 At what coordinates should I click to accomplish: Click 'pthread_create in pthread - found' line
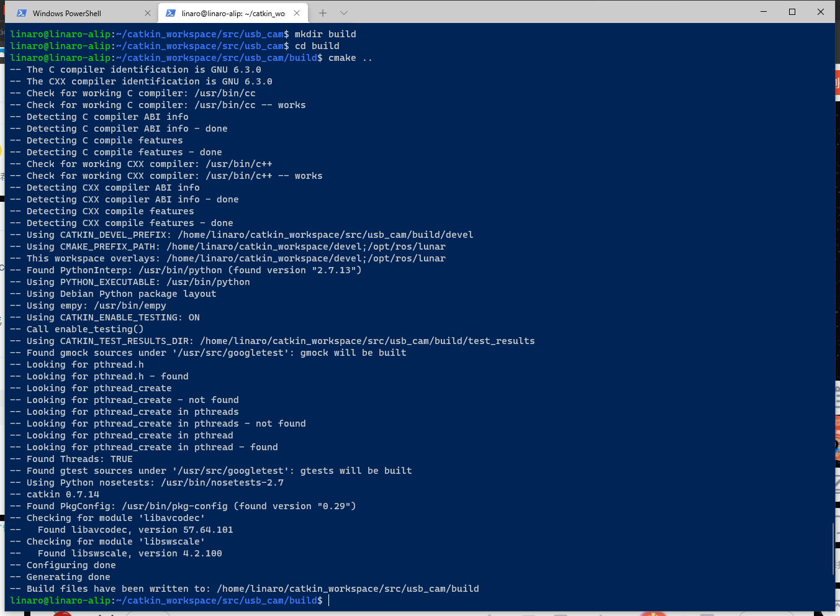pyautogui.click(x=144, y=447)
